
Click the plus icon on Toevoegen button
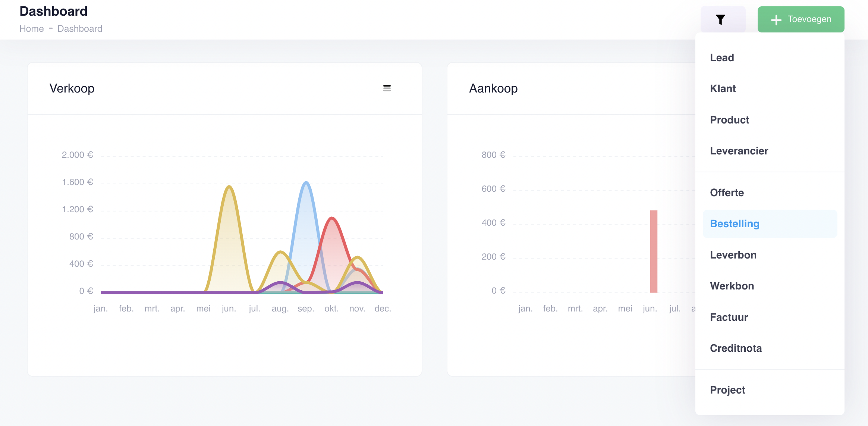(777, 19)
